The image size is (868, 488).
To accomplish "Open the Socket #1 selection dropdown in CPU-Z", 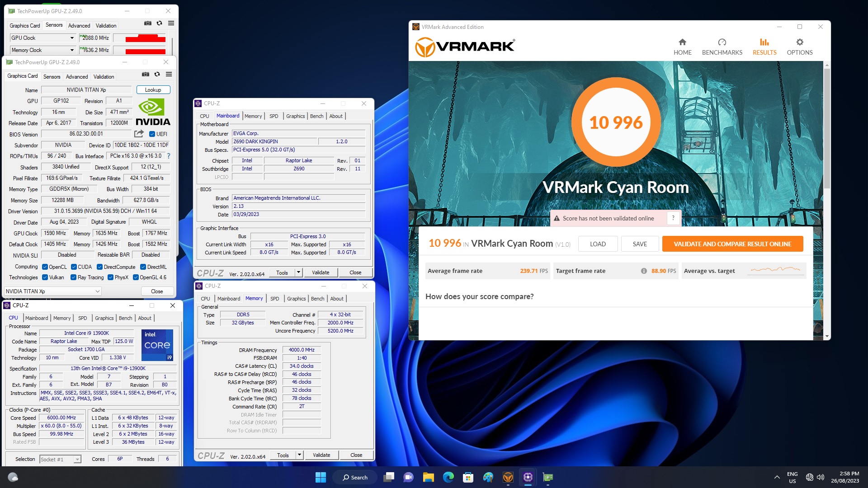I will coord(60,460).
